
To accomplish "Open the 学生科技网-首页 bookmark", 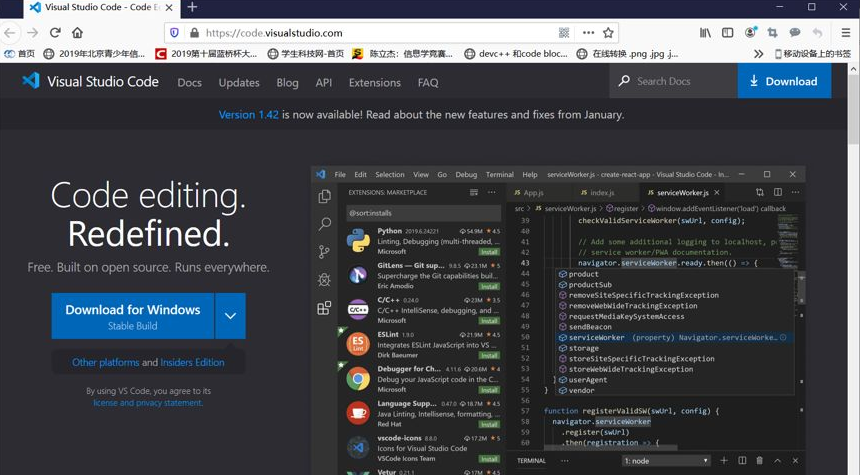I will pos(305,54).
